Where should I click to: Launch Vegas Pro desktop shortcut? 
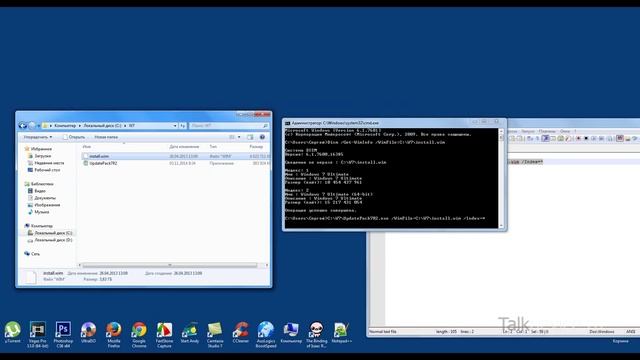38,334
